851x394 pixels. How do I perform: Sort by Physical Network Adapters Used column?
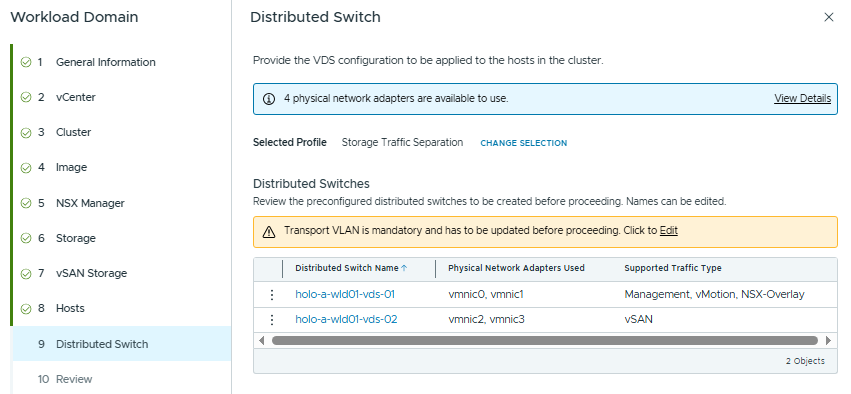point(516,268)
